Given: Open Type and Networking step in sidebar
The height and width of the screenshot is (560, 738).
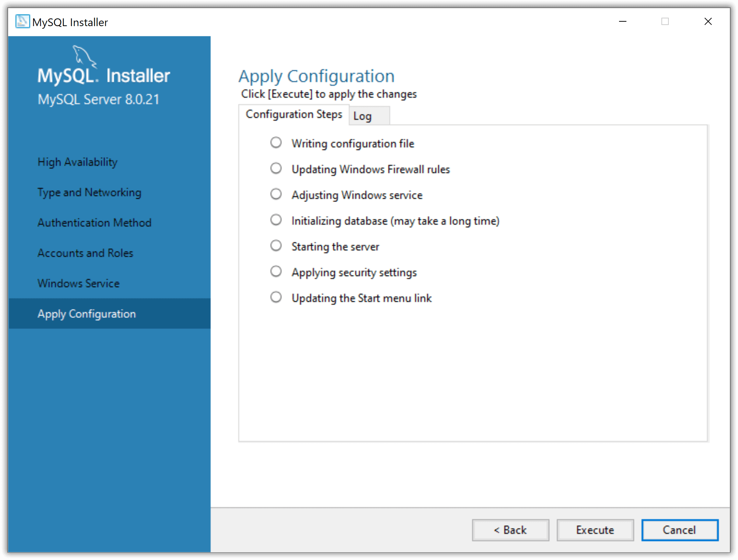Looking at the screenshot, I should [89, 192].
